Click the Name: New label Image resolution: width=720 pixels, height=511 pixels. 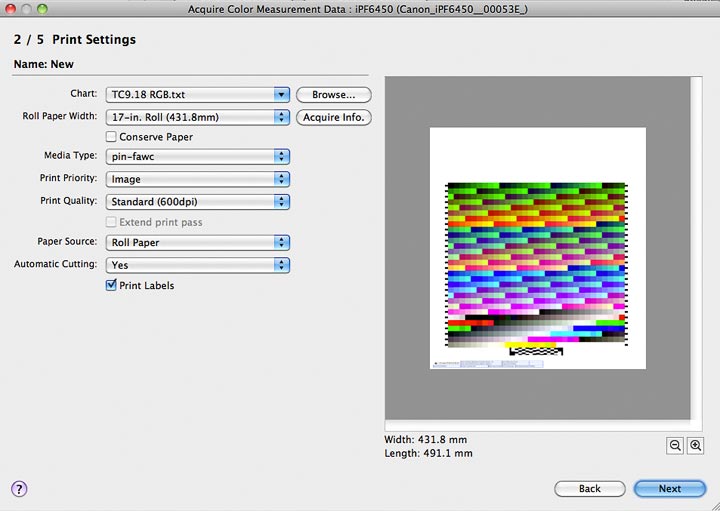pyautogui.click(x=44, y=64)
